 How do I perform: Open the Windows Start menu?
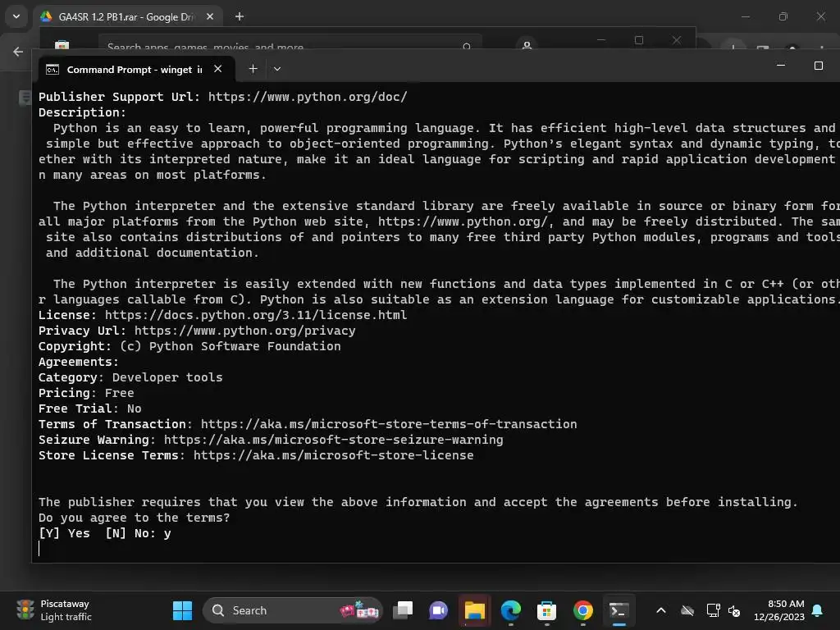(182, 610)
